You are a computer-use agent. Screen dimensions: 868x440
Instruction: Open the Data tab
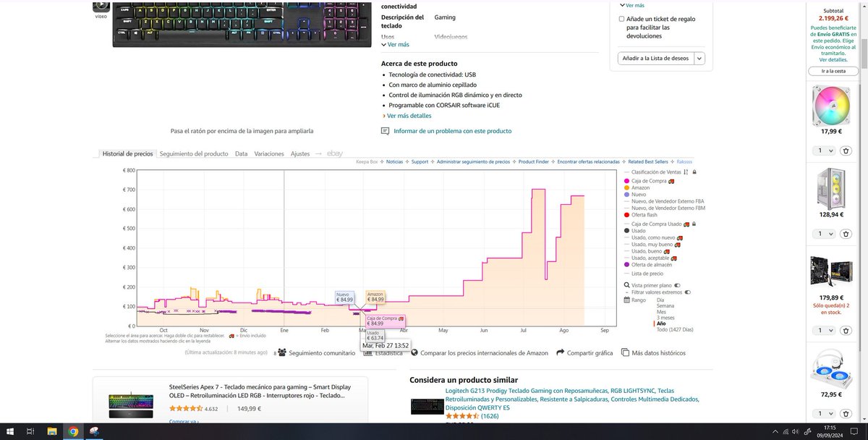(242, 153)
